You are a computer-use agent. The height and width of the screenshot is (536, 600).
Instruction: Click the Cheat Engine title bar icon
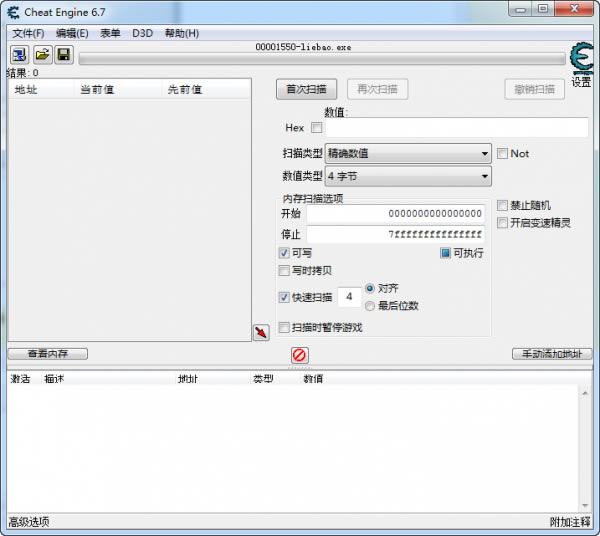tap(13, 13)
